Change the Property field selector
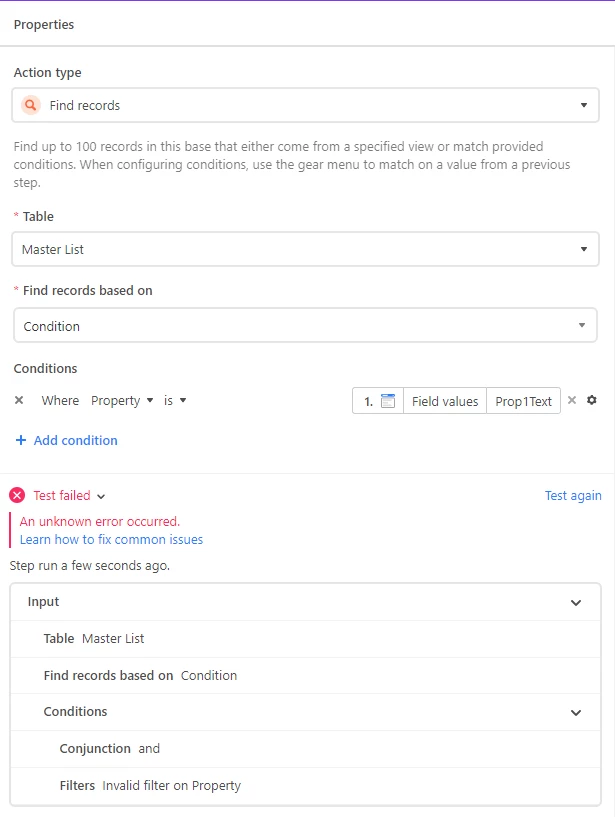The image size is (615, 817). [x=122, y=400]
